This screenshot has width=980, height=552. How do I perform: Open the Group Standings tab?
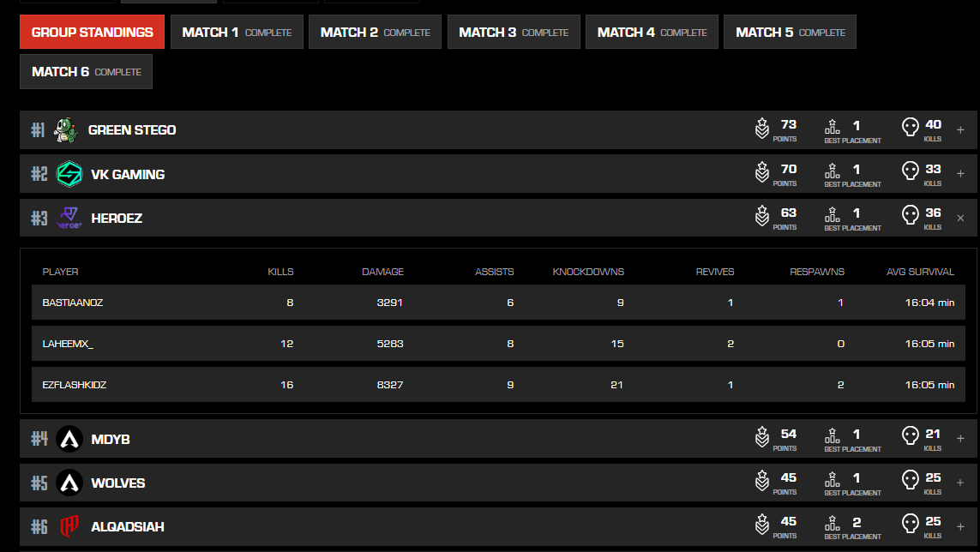coord(92,32)
